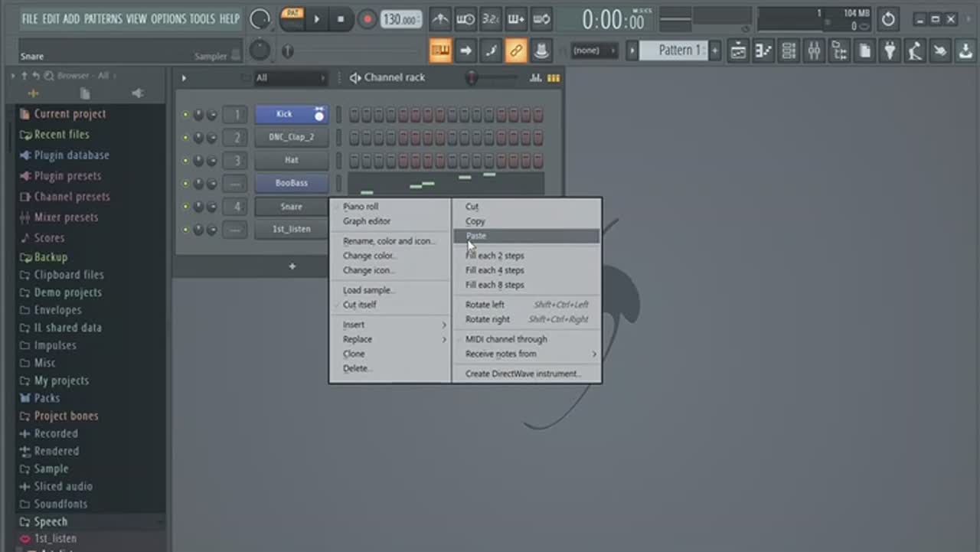Open the 'All' channel filter dropdown

point(291,78)
